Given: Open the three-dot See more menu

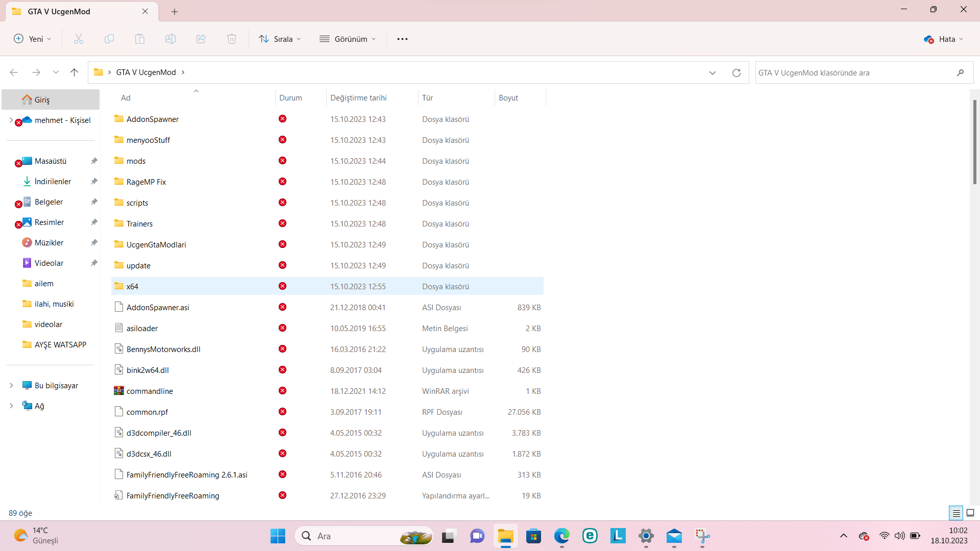Looking at the screenshot, I should point(402,39).
